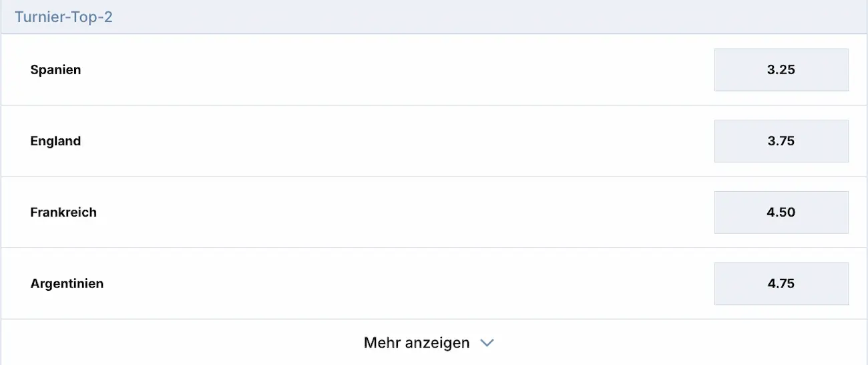Click the England team name
The width and height of the screenshot is (868, 365).
tap(55, 141)
